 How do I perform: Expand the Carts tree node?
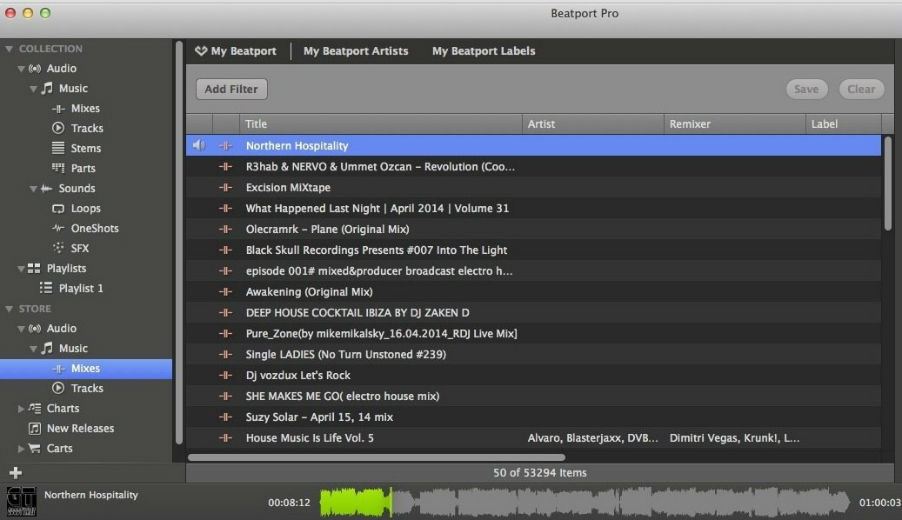(21, 448)
